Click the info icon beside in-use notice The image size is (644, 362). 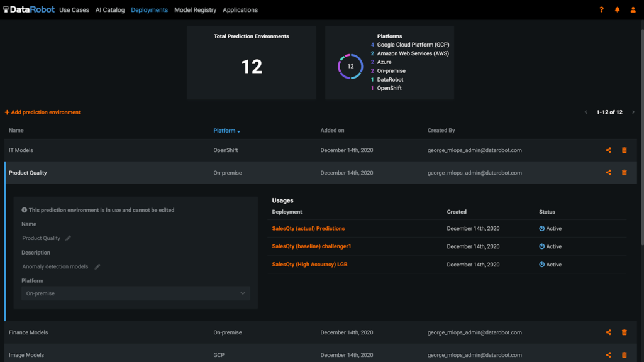[25, 210]
